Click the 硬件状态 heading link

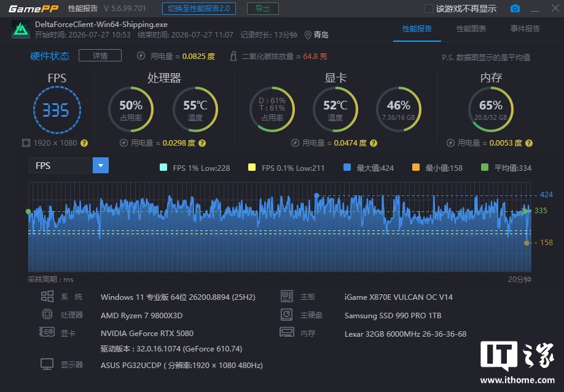[x=50, y=56]
